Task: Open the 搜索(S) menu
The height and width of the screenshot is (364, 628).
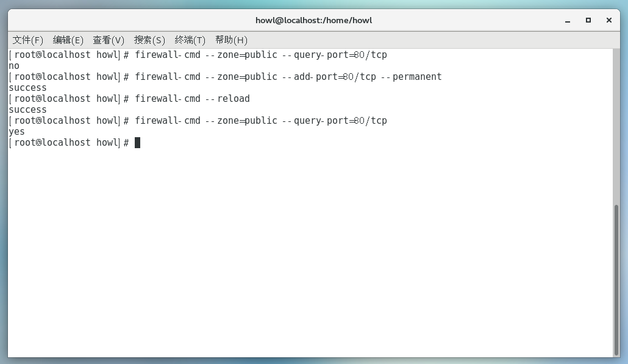Action: [x=149, y=40]
